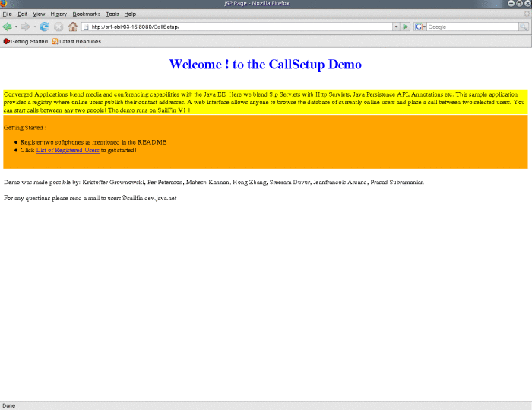
Task: Follow the List of Registered Users link
Action: pos(68,150)
